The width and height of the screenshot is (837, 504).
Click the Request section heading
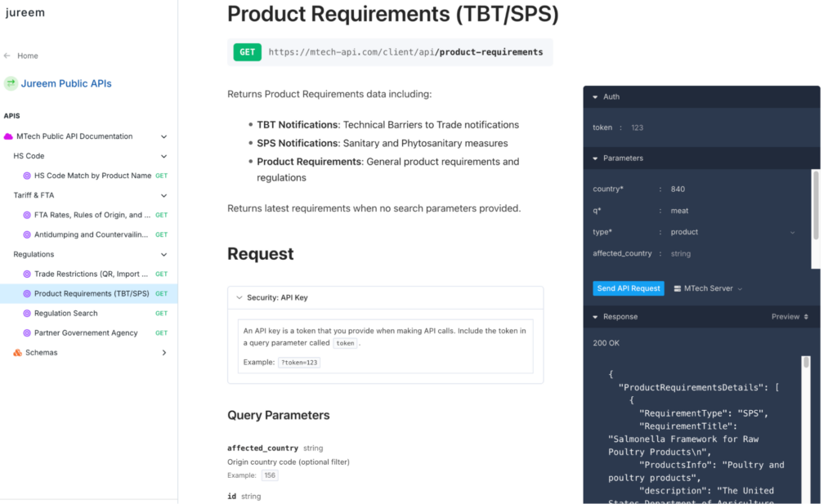point(261,254)
